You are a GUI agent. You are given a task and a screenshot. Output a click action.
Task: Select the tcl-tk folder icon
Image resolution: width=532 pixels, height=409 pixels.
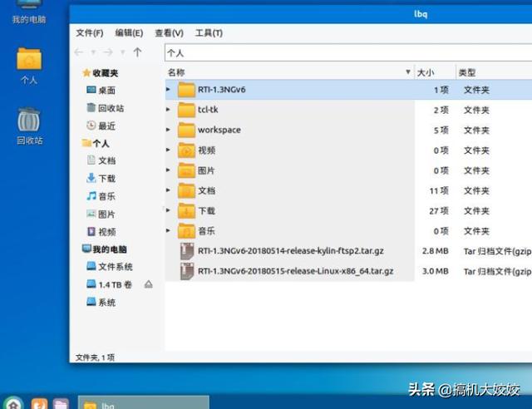(186, 110)
